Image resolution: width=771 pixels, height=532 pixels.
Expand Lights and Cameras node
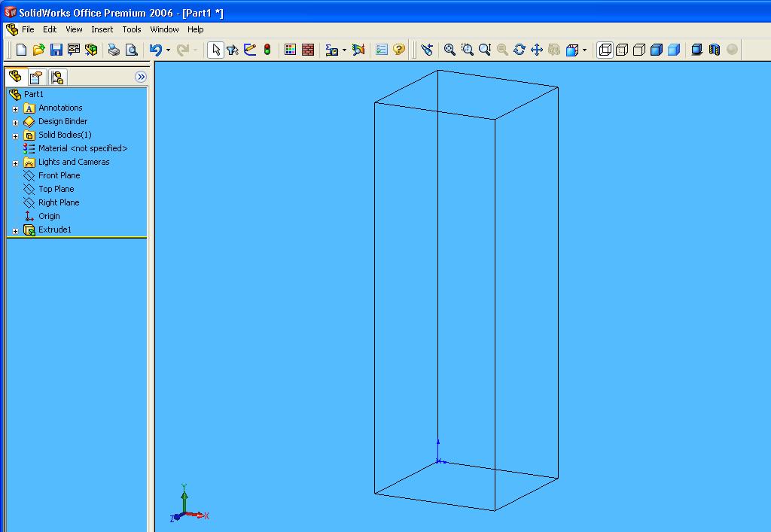coord(15,163)
